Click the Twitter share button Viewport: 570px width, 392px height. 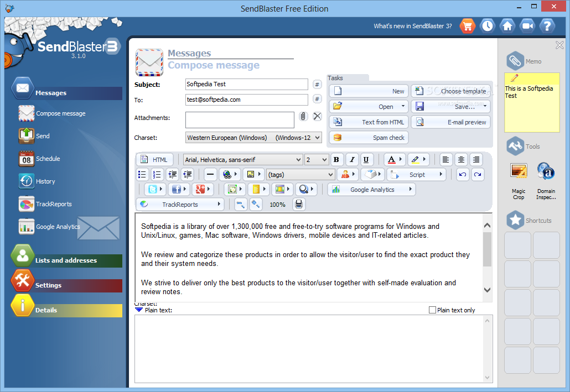click(x=155, y=189)
